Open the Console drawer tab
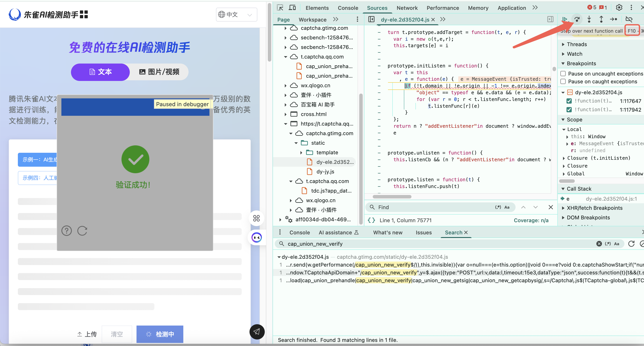 point(300,233)
